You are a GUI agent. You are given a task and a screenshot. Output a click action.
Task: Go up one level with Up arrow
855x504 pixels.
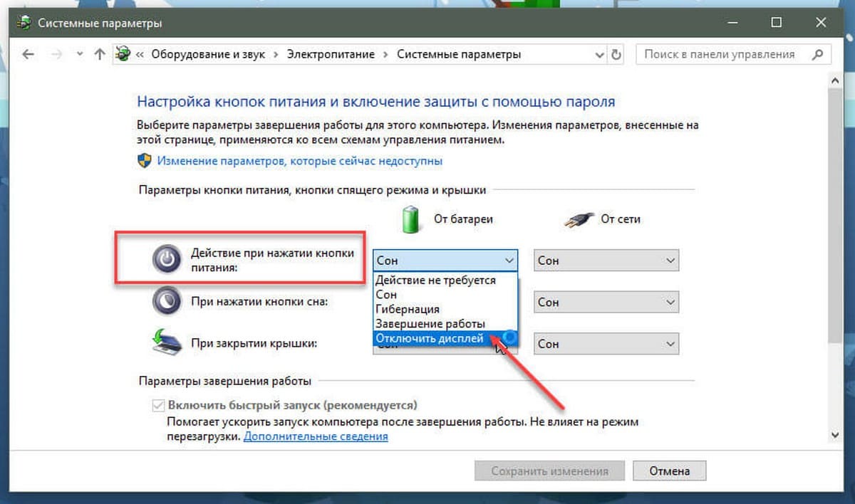click(x=100, y=54)
